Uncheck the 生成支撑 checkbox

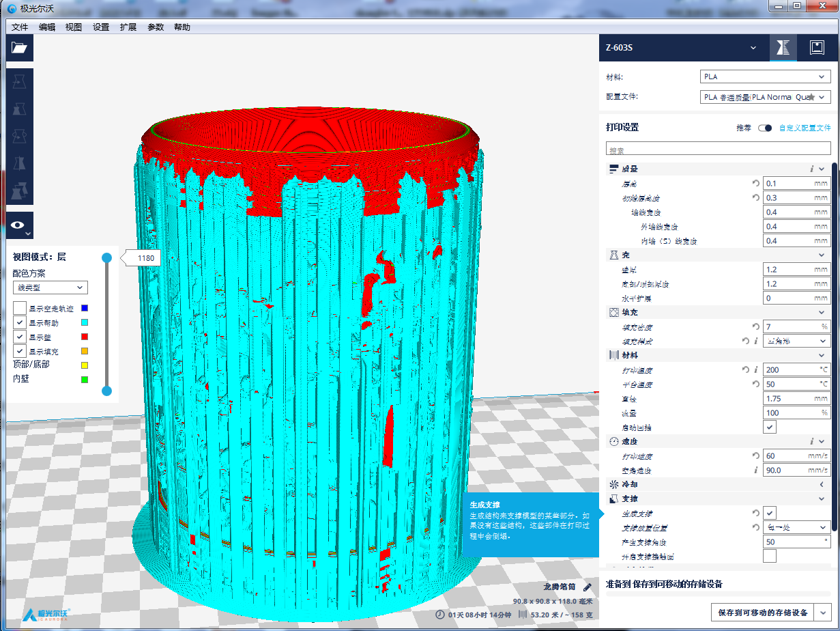(770, 513)
